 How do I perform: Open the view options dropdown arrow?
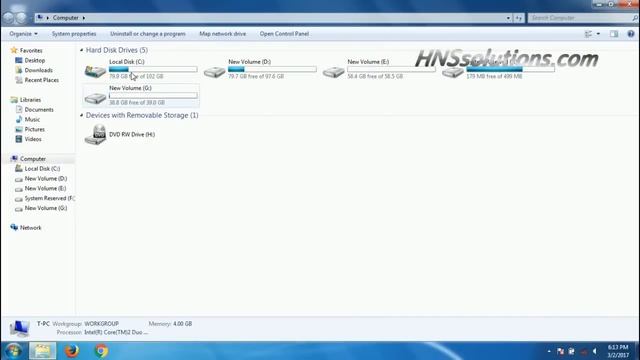click(598, 34)
